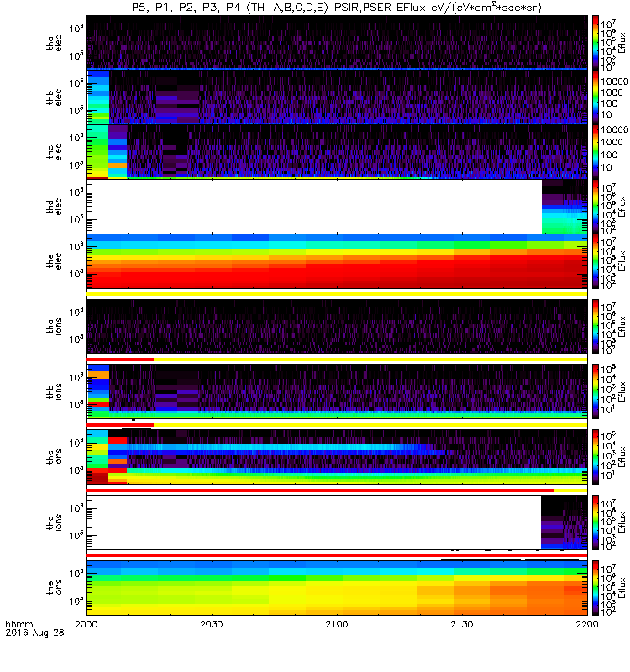630x672 pixels.
Task: Click the '2016 Aug 28' date label
Action: coord(34,633)
